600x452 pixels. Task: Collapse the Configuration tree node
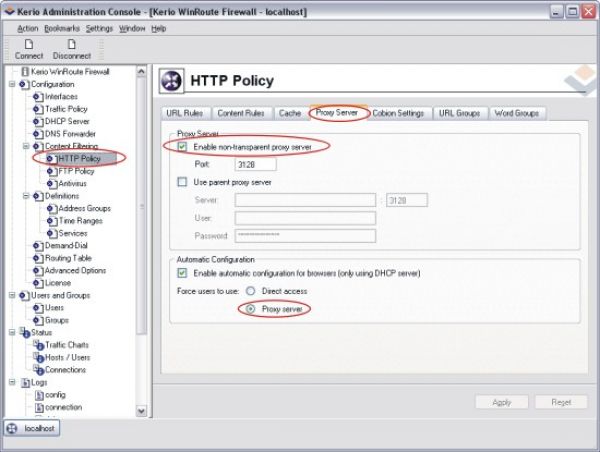[12, 84]
